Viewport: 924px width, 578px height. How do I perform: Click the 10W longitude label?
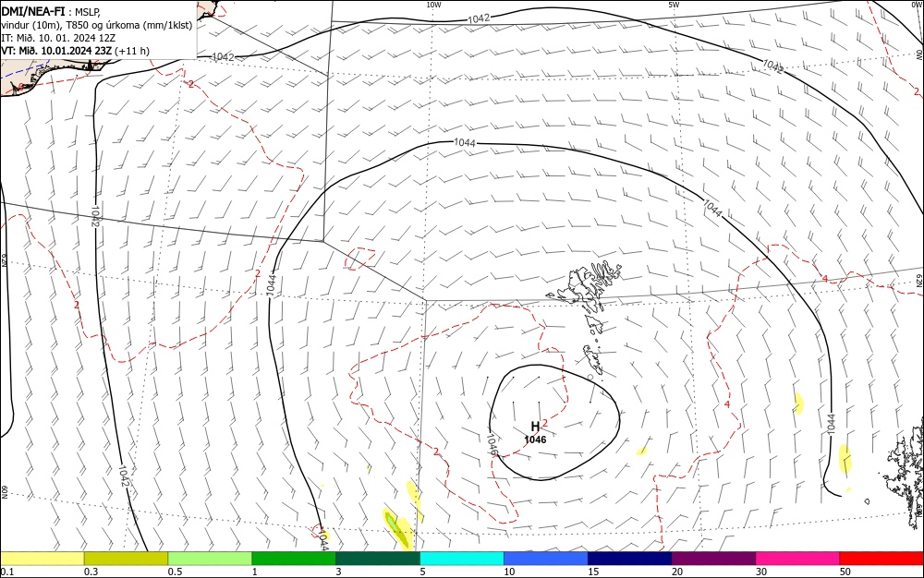click(x=433, y=5)
